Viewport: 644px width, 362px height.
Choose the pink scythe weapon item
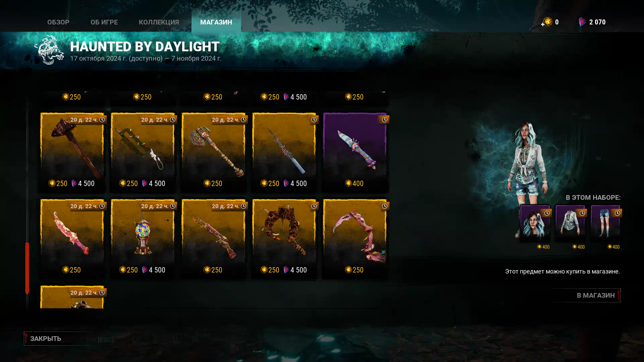coord(355,239)
